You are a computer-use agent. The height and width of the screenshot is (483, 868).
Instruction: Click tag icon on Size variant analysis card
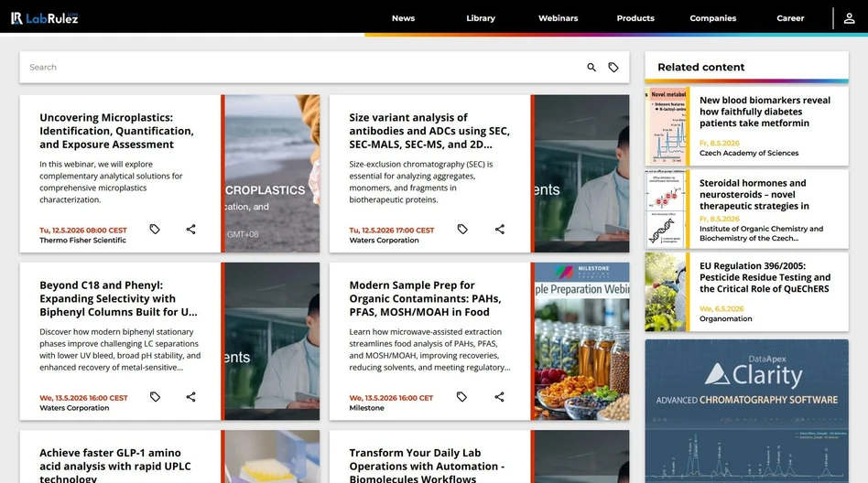point(462,229)
